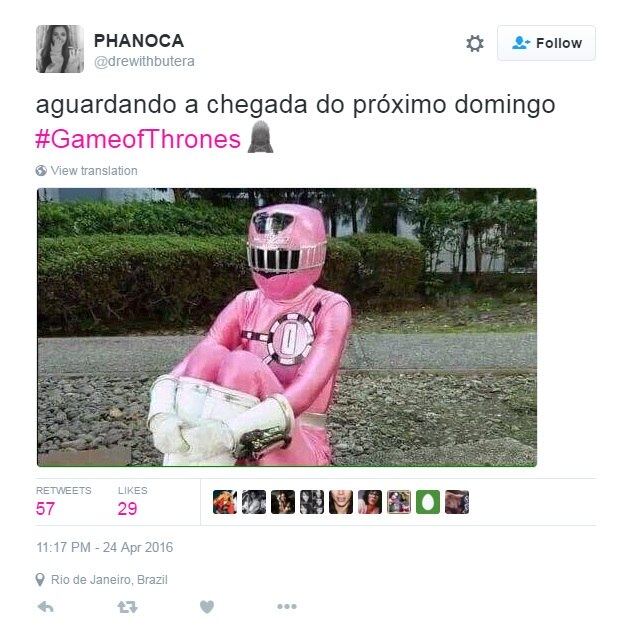Like the tweet with heart icon

click(207, 607)
